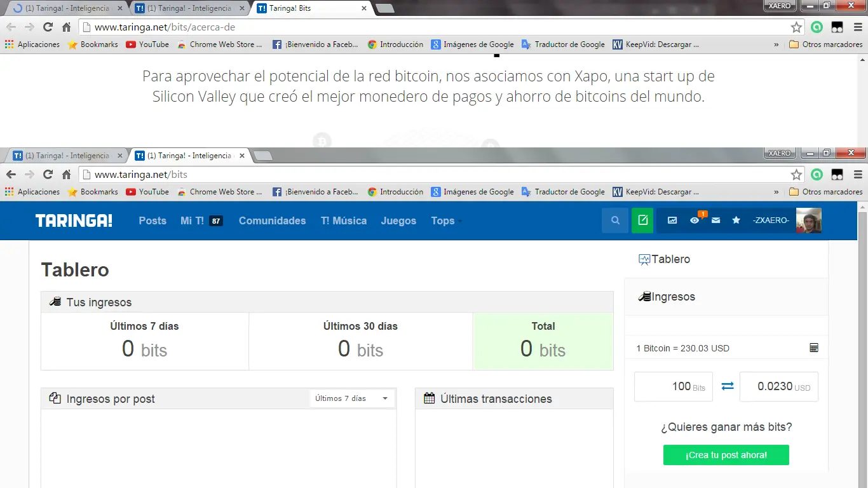The height and width of the screenshot is (488, 868).
Task: Open Aplicaciones bookmark in the front bits window
Action: (x=32, y=192)
